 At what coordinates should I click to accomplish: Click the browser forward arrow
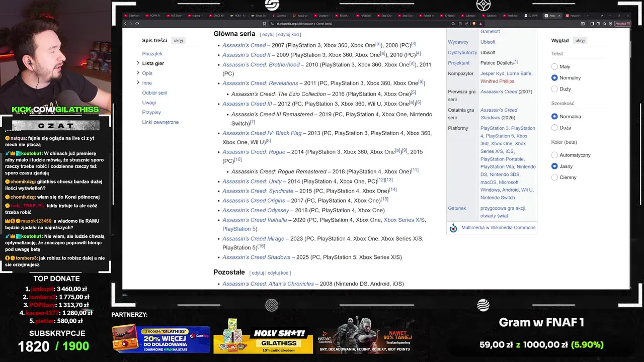pos(131,24)
